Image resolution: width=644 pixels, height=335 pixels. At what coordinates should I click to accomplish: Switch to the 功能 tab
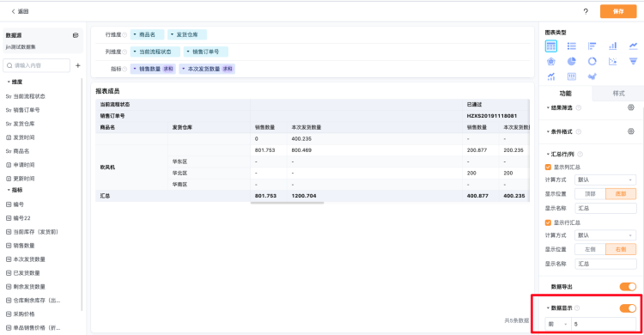[566, 94]
